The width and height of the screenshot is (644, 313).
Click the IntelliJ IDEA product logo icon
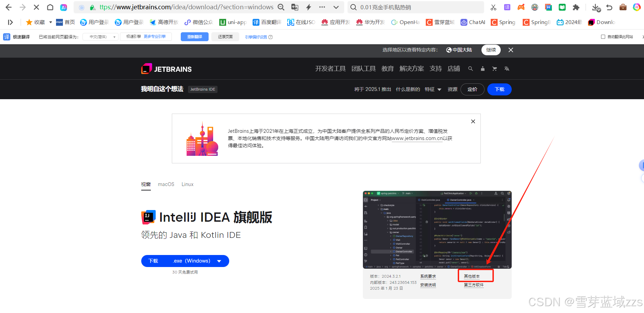pos(148,217)
